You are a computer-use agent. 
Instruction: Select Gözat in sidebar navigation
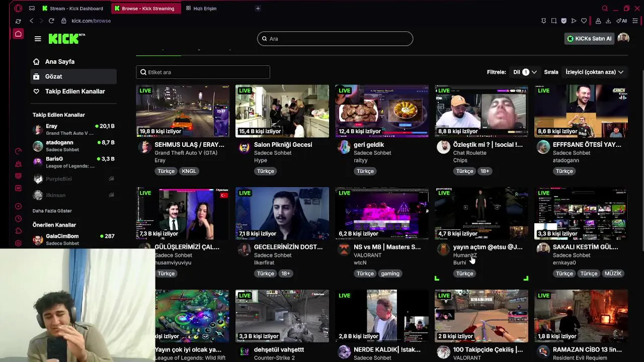point(73,76)
